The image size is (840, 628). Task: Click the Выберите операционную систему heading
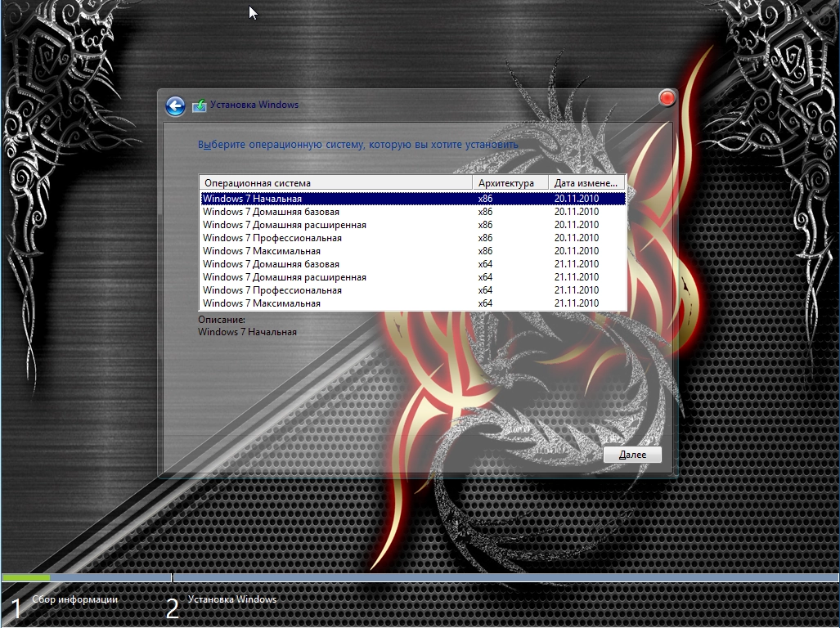[358, 145]
